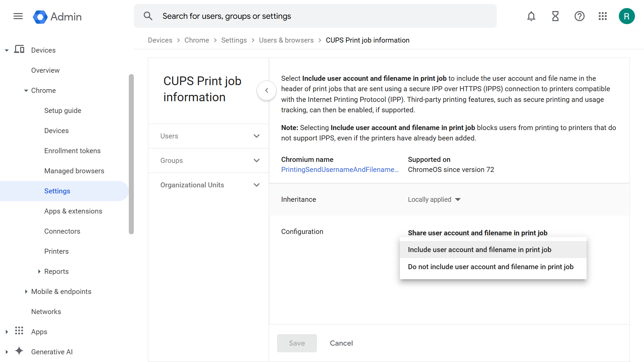Click the sidebar vertical scrollbar
The width and height of the screenshot is (644, 362).
131,154
